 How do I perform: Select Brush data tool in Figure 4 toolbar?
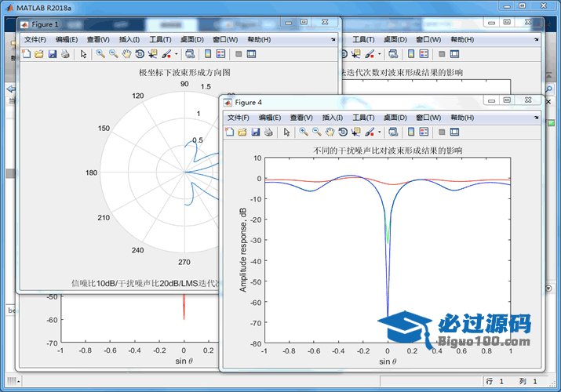[x=370, y=132]
